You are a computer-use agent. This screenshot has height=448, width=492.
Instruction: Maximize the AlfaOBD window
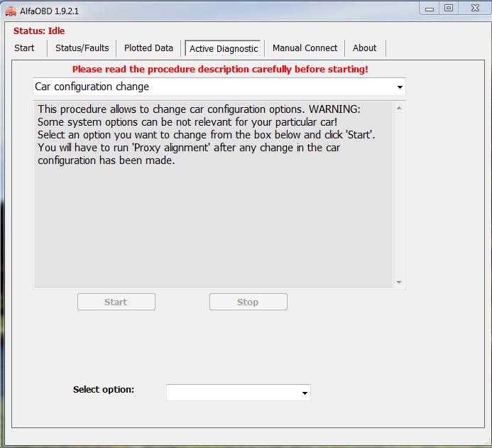click(449, 8)
